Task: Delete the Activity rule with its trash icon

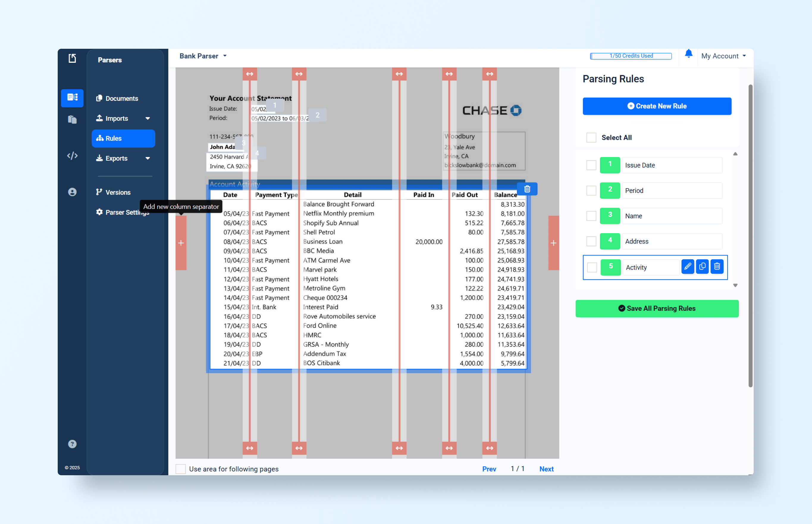Action: pos(717,266)
